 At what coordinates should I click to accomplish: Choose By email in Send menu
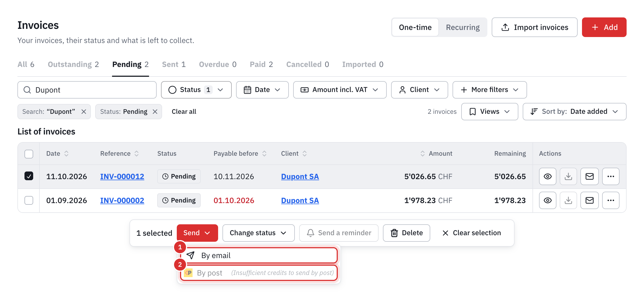tap(259, 255)
